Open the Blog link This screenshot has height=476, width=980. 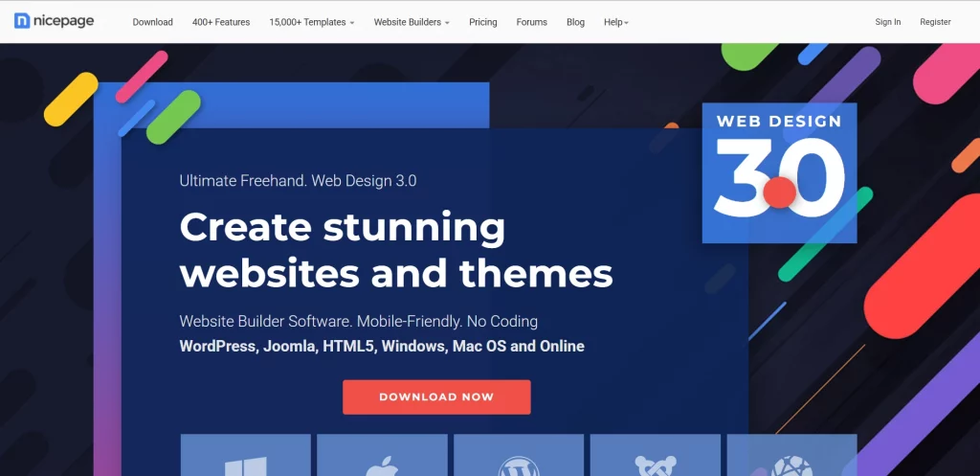click(x=575, y=22)
